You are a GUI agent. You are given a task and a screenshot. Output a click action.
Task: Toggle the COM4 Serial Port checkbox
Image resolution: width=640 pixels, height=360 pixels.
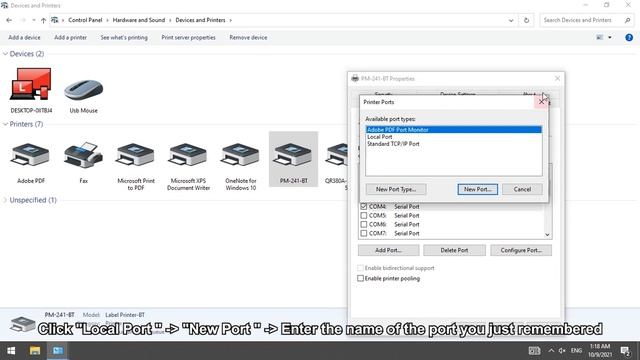coord(364,207)
